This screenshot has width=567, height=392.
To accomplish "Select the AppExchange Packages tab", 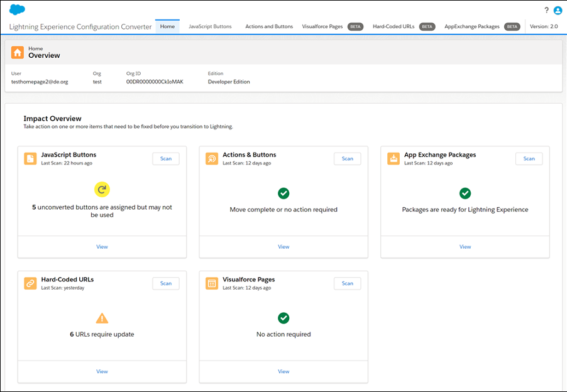I will (471, 26).
